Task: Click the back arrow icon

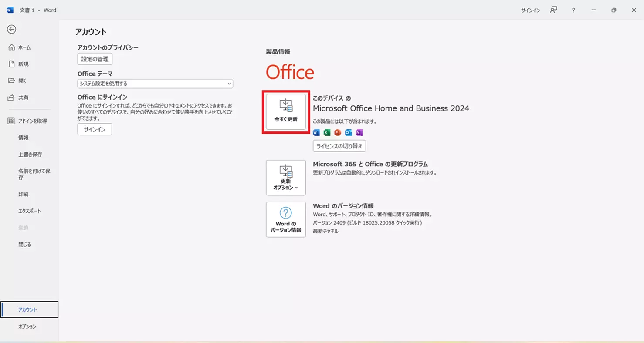Action: [12, 29]
